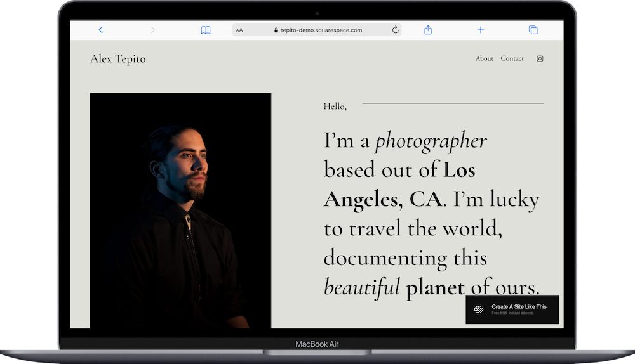Click the forward navigation arrow

[x=152, y=30]
